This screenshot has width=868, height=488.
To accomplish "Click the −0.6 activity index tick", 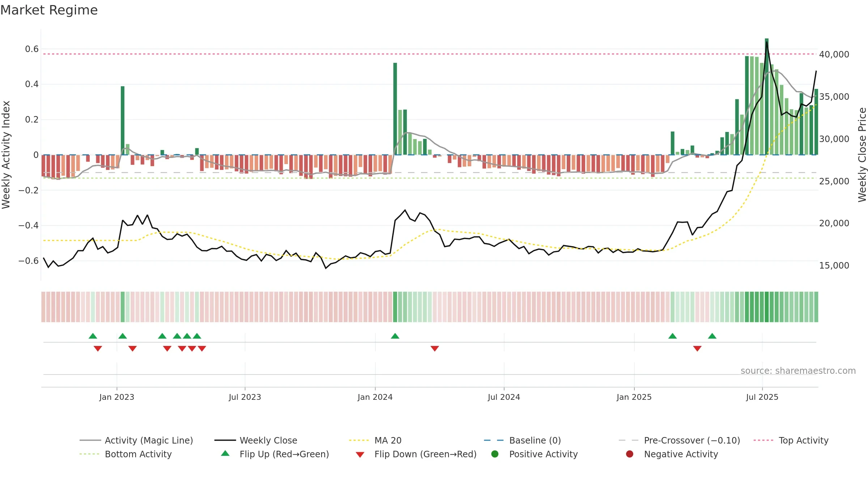I will pos(28,261).
